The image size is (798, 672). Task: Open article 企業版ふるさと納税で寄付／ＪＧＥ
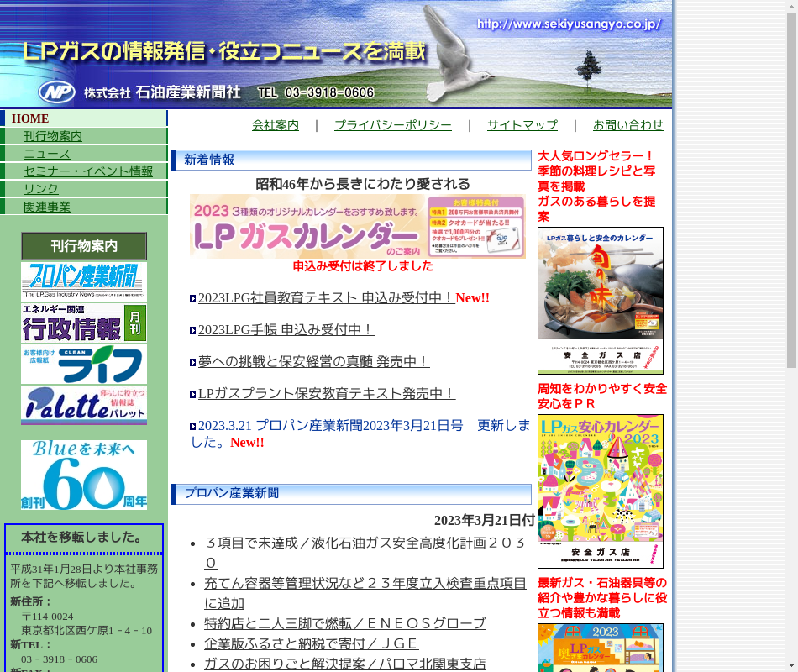click(311, 644)
